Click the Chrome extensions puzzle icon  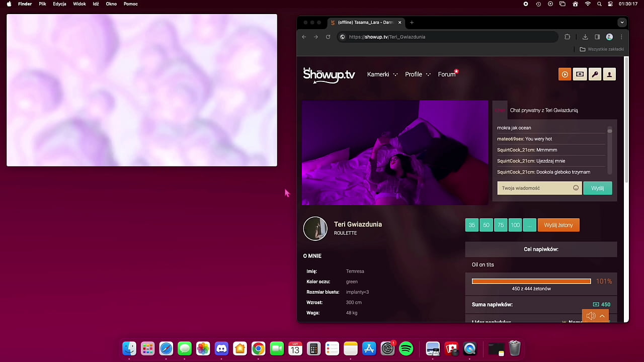pyautogui.click(x=568, y=37)
